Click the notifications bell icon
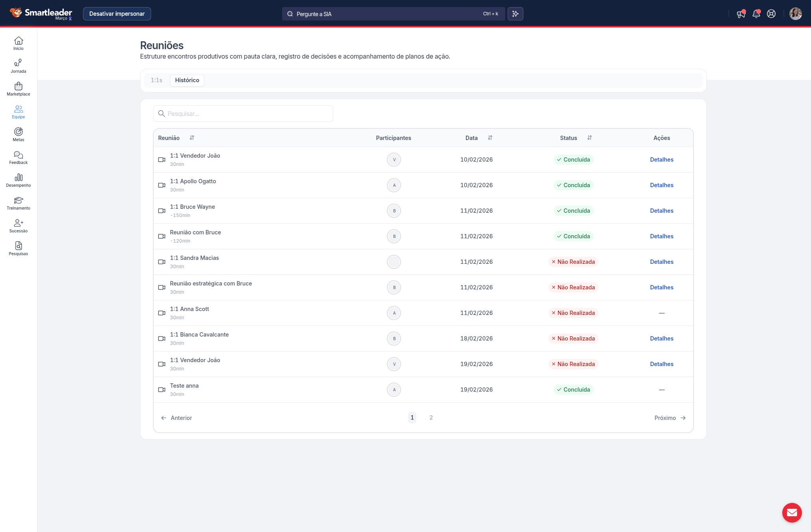 tap(756, 14)
